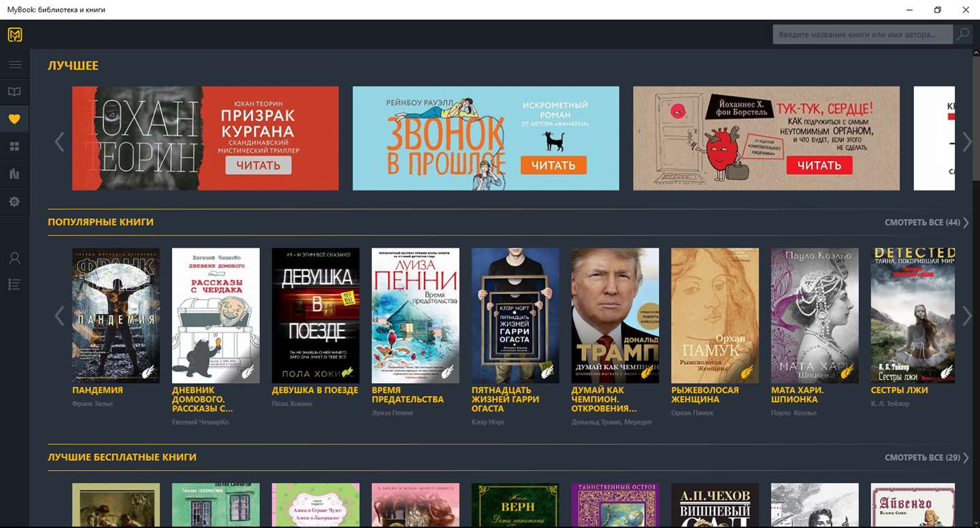Open the list icon in the sidebar
The width and height of the screenshot is (980, 528).
15,284
